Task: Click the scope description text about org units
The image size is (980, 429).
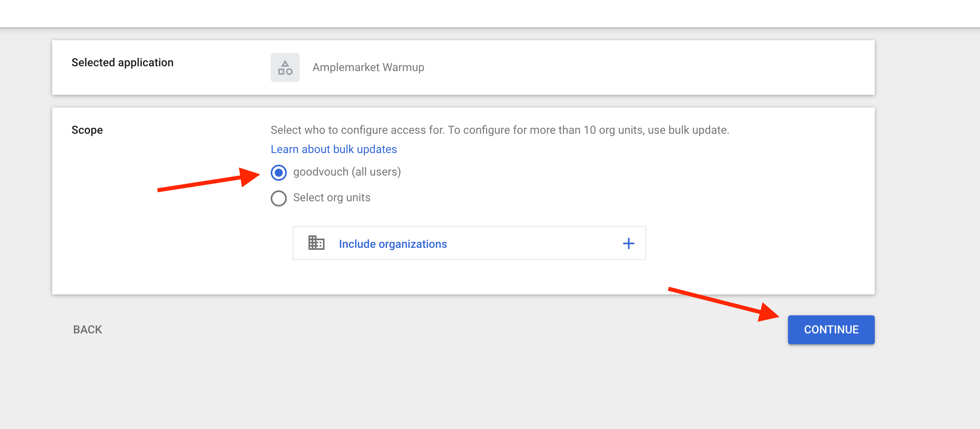Action: [x=500, y=130]
